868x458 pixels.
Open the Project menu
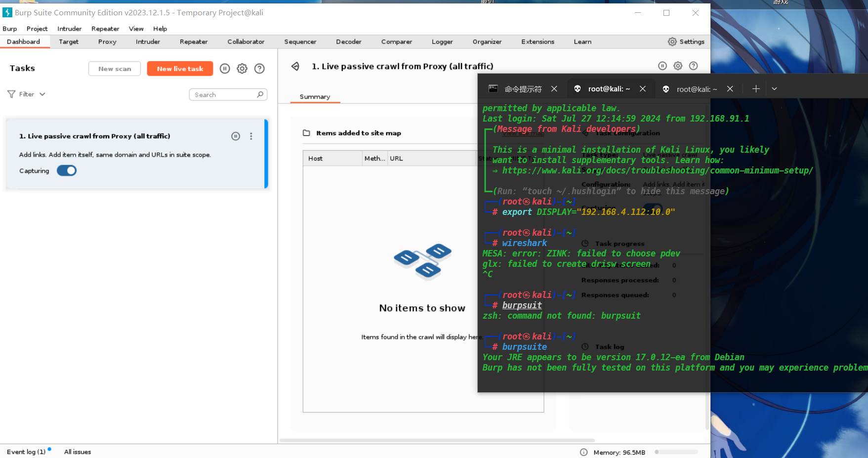pyautogui.click(x=37, y=29)
